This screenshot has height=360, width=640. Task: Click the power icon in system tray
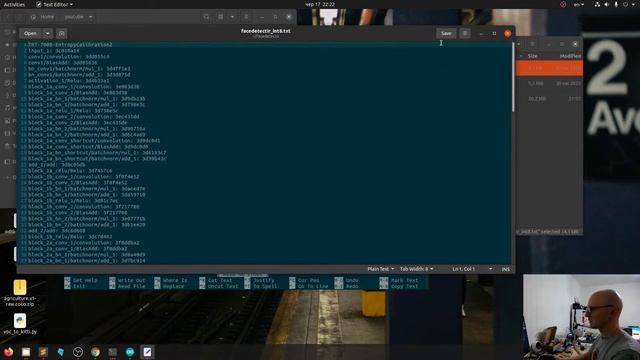tap(625, 4)
